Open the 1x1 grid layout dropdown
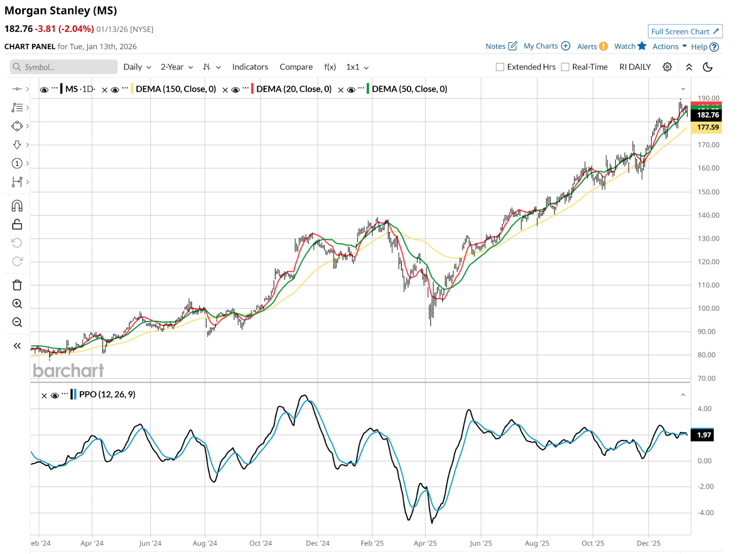This screenshot has height=554, width=756. [357, 67]
